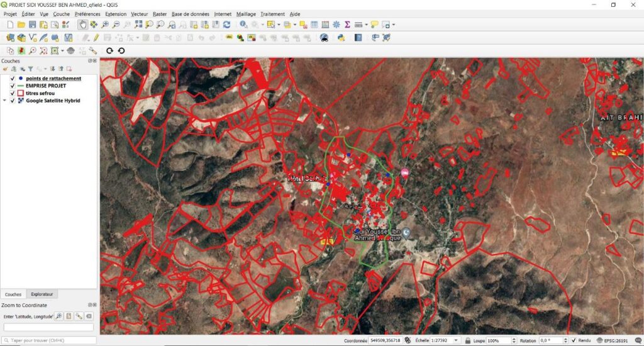Click the Save Project floppy disk icon
This screenshot has width=644, height=346.
[x=32, y=25]
